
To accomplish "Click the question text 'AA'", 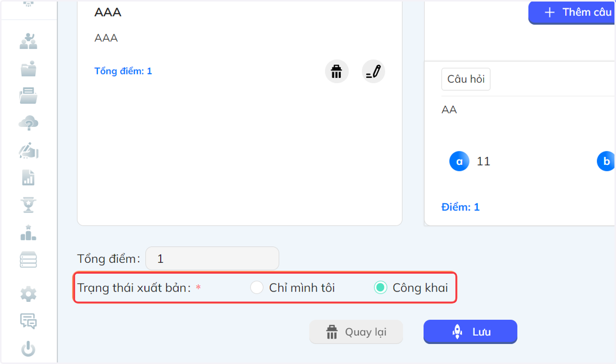I will click(449, 110).
